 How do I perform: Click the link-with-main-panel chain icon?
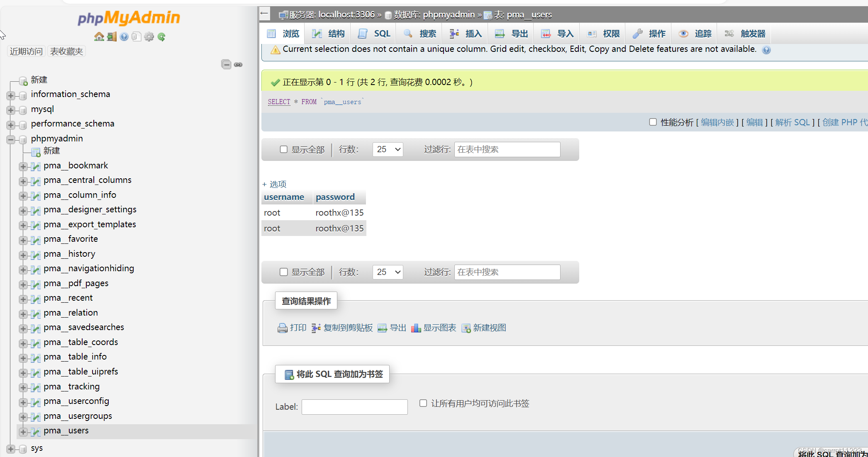point(238,65)
